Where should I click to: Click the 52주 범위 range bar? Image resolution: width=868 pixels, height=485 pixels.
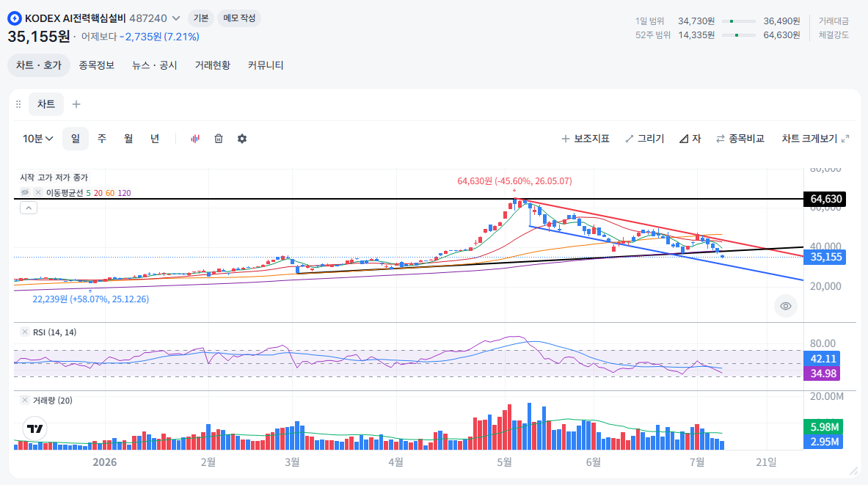[x=739, y=35]
